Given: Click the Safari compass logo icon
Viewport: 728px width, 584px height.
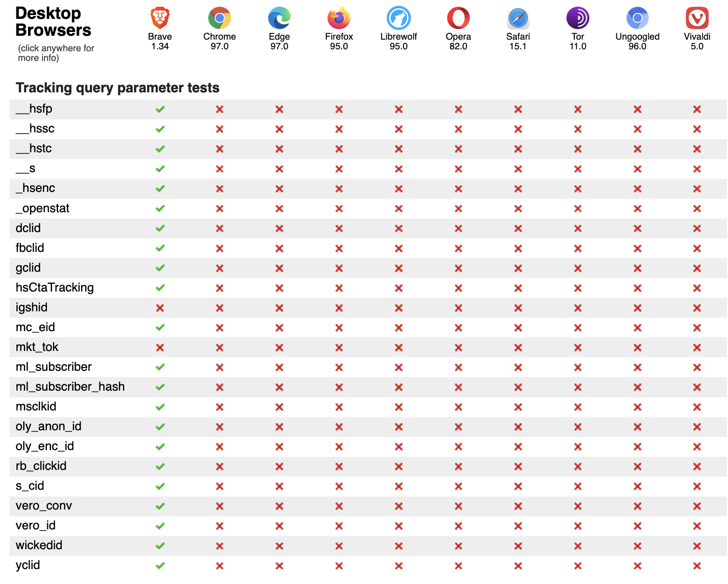Looking at the screenshot, I should point(518,18).
